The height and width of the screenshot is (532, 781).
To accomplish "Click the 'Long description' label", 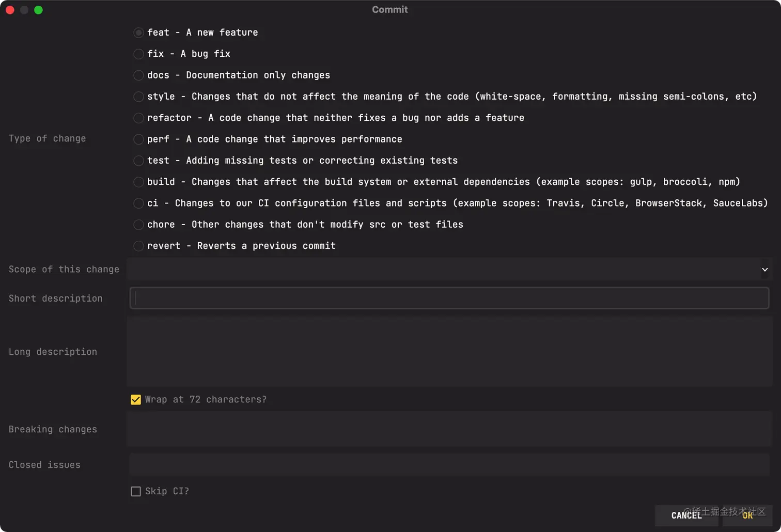I will click(53, 352).
